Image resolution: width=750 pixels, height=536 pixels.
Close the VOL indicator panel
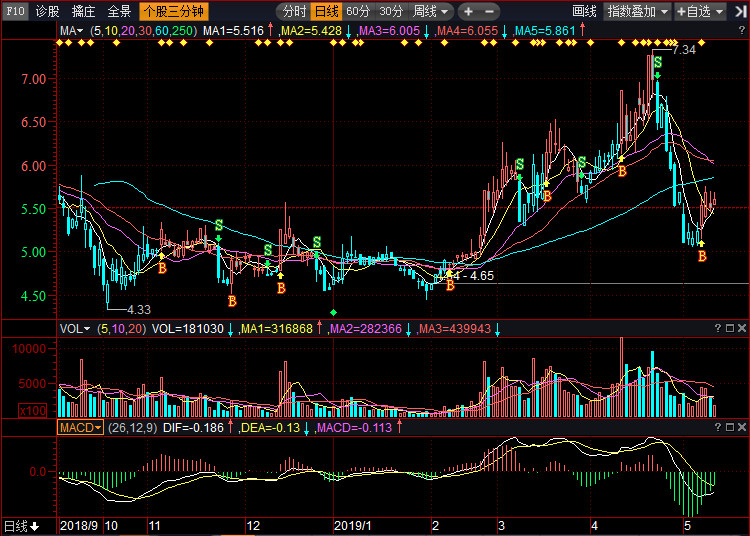pyautogui.click(x=742, y=328)
